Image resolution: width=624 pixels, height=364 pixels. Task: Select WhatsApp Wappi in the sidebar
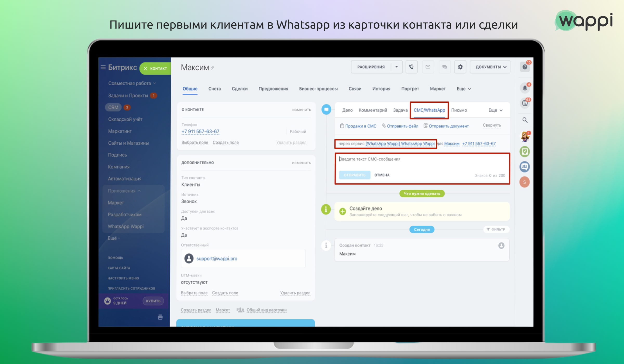coord(126,226)
